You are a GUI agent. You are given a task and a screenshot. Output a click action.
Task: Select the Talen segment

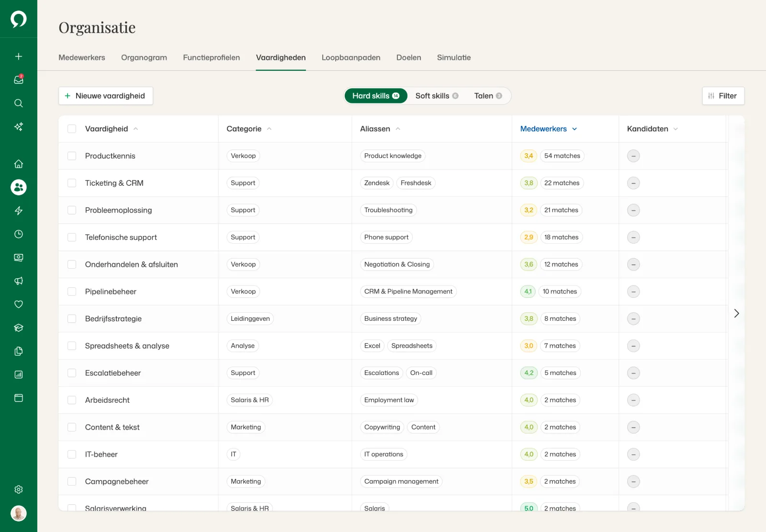click(x=488, y=96)
